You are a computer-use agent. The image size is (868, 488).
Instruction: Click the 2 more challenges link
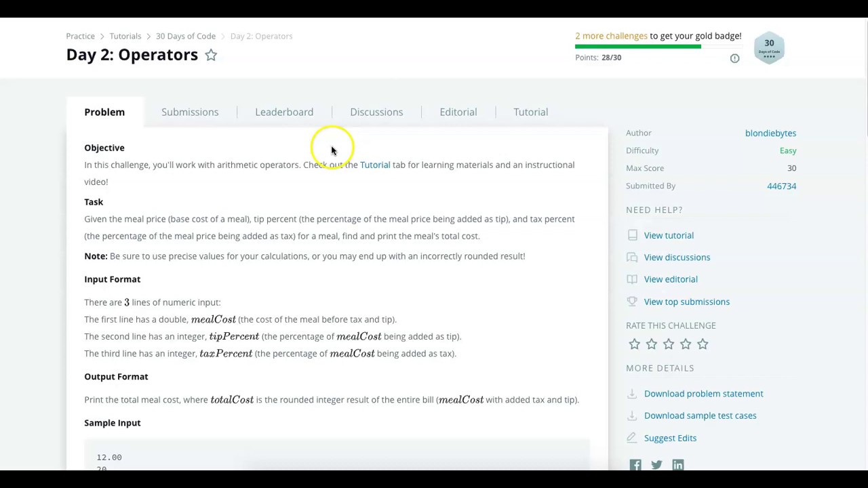coord(611,36)
